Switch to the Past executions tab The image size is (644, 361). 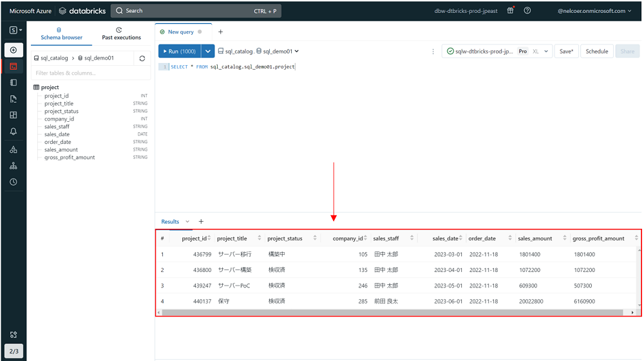tap(121, 34)
